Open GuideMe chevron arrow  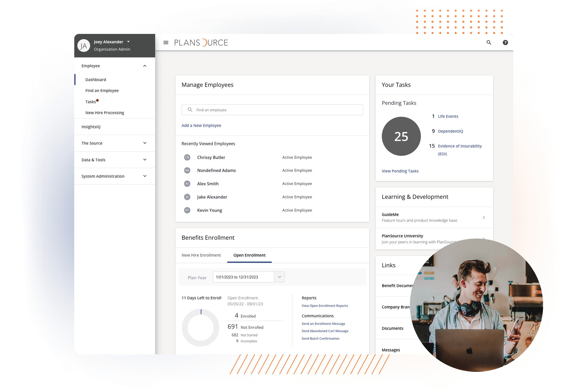(x=484, y=217)
